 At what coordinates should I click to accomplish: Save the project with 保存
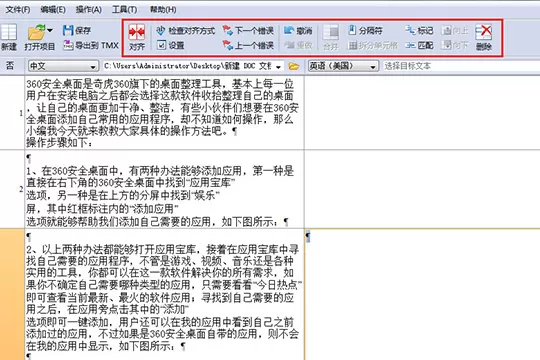[77, 30]
